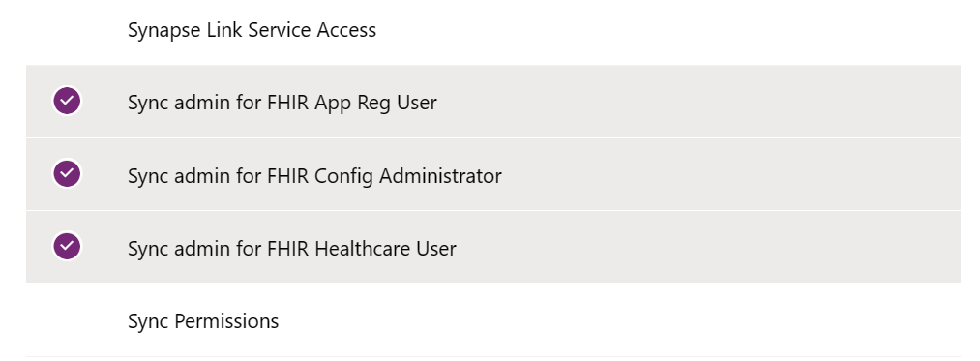The image size is (980, 361).
Task: Tick the empty selection area left of Sync Permissions
Action: (67, 320)
